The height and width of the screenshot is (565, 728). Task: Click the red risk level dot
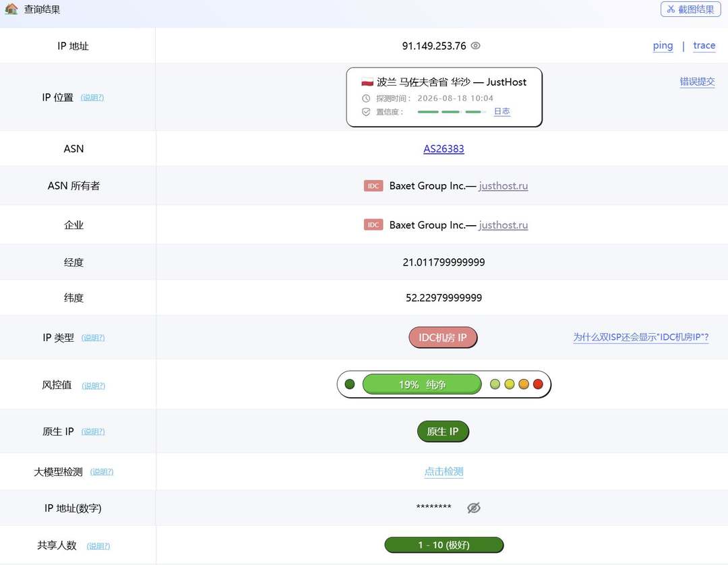coord(538,384)
